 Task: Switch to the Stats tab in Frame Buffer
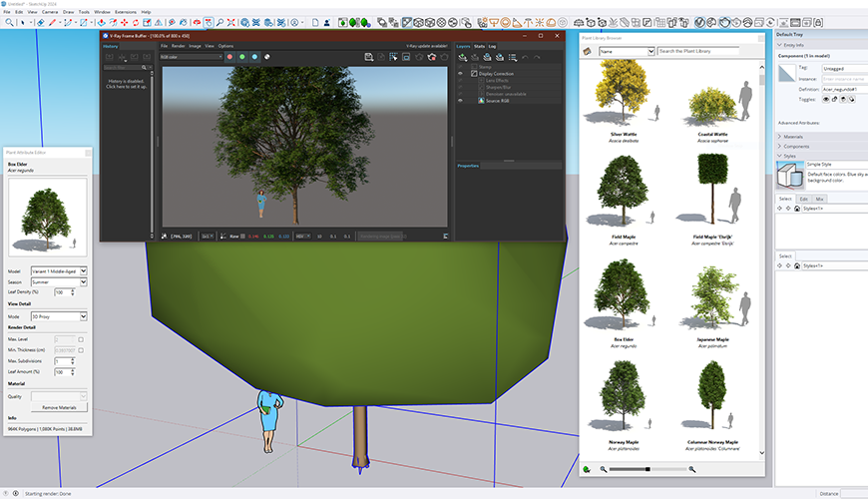[x=479, y=46]
